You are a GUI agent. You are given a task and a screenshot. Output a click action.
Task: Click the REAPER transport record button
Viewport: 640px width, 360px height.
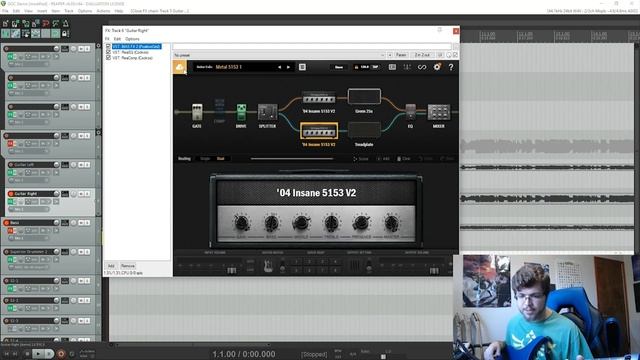click(x=61, y=354)
